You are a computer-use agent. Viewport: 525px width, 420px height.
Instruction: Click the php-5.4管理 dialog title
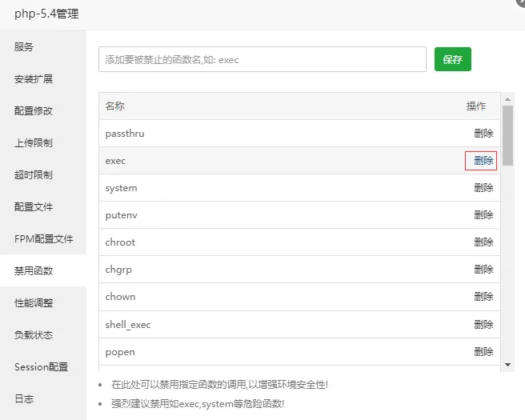[46, 14]
